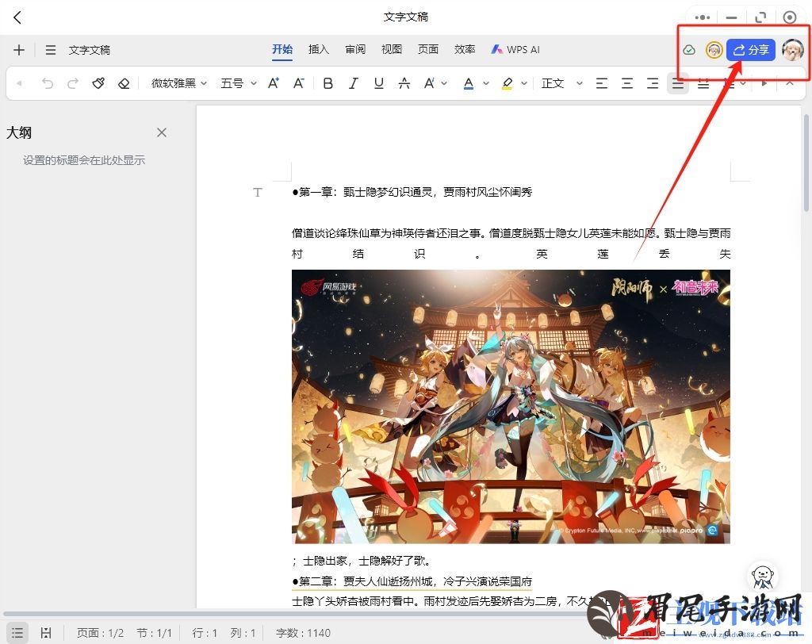Open the hamburger menu next to 文字文稿
The width and height of the screenshot is (812, 644).
[x=50, y=50]
